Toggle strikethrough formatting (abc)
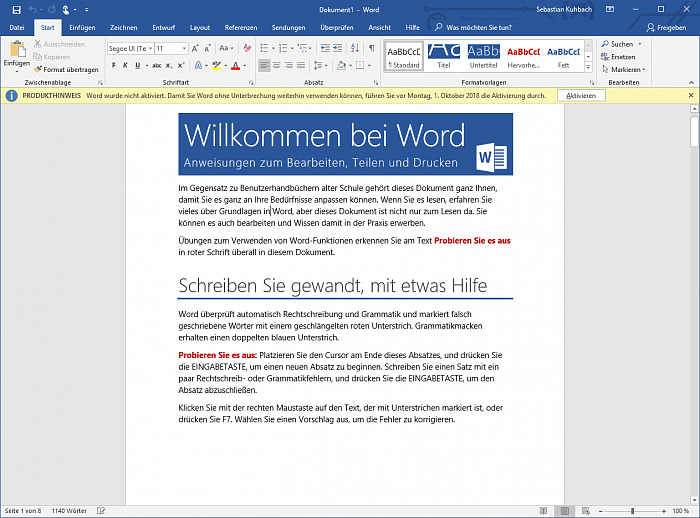Screen dimensions: 700x518 (x=156, y=66)
